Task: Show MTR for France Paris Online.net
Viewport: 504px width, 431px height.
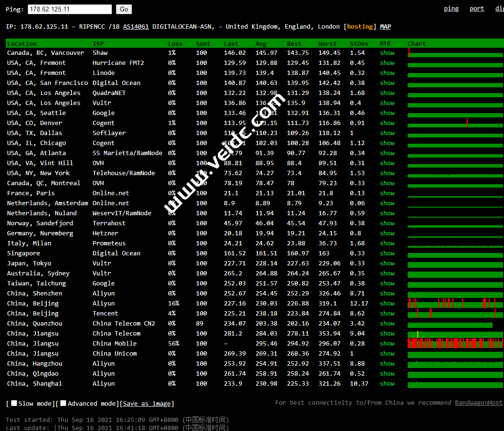Action: point(387,193)
